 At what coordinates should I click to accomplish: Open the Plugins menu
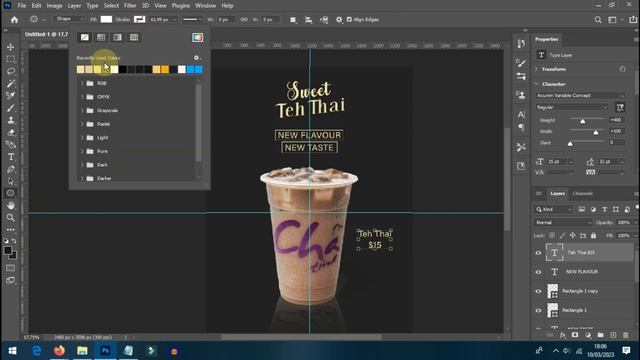click(x=180, y=6)
